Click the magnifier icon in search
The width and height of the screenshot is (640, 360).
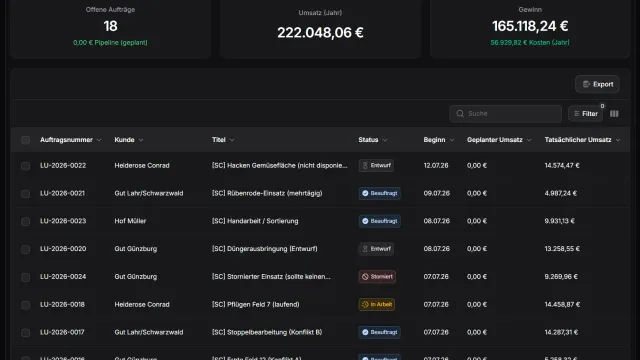pos(460,113)
